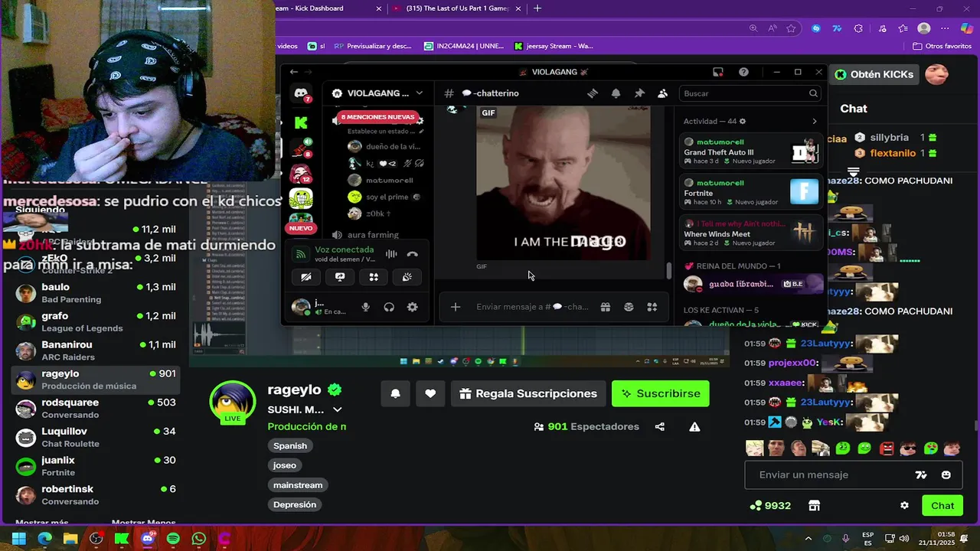Open Discord help question mark icon

click(x=743, y=72)
